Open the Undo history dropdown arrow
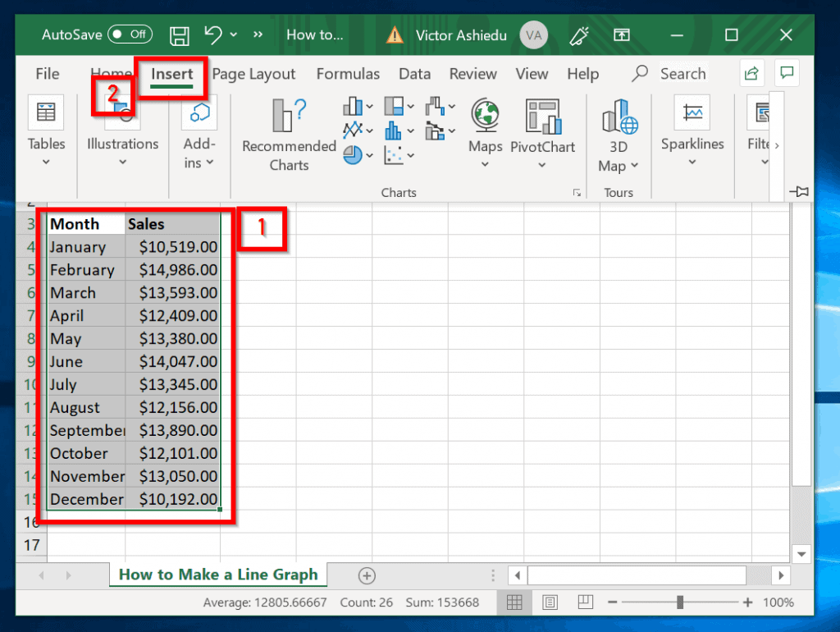 pyautogui.click(x=234, y=34)
